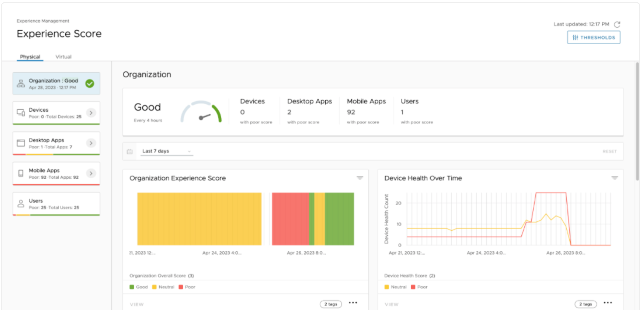Screen dimensions: 644x315
Task: Open the three-dot menu under Device Health chart
Action: pyautogui.click(x=608, y=303)
